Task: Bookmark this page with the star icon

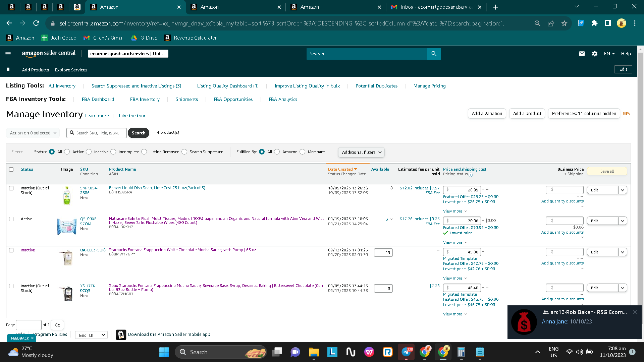Action: (x=564, y=23)
